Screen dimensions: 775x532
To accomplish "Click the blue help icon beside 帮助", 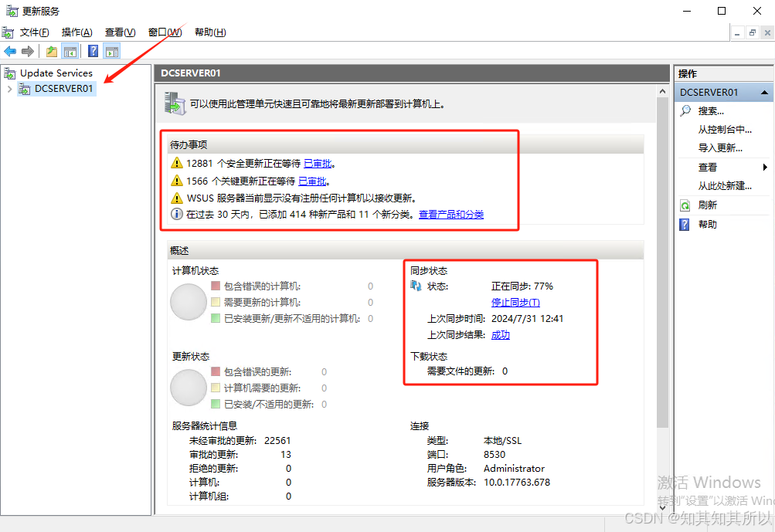I will pos(685,225).
